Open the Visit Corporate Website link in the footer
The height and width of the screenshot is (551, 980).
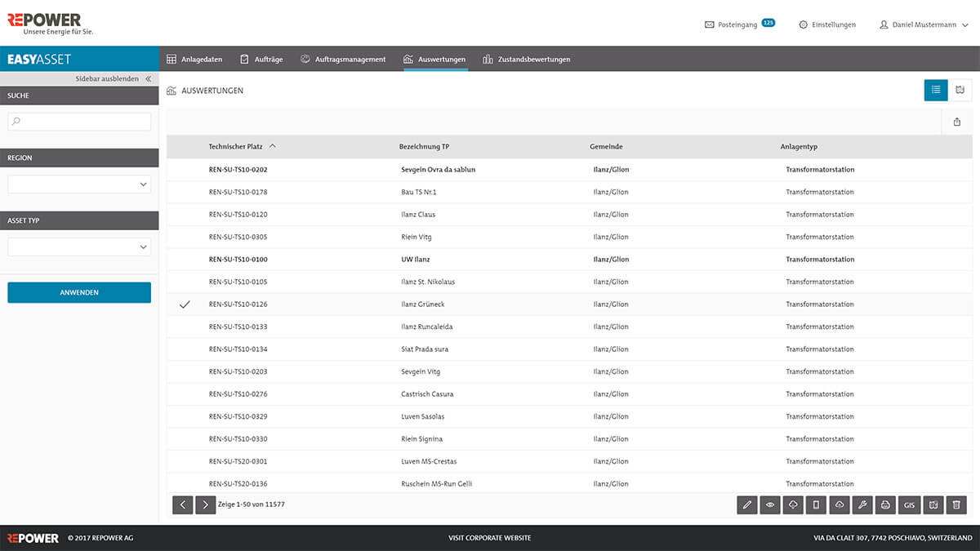pos(490,537)
